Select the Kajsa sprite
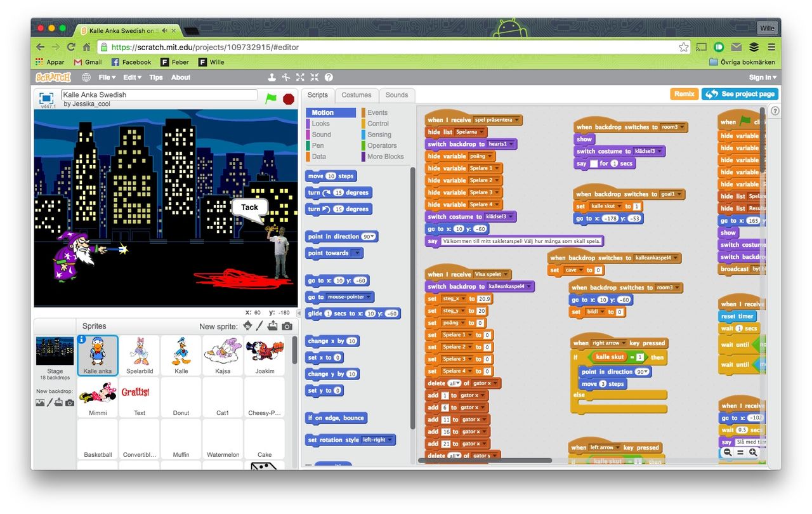 coord(223,355)
